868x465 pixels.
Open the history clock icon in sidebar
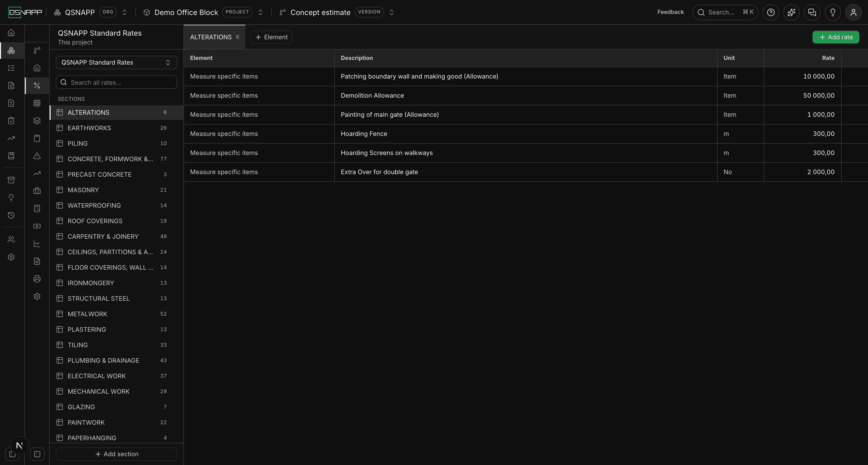click(x=11, y=215)
